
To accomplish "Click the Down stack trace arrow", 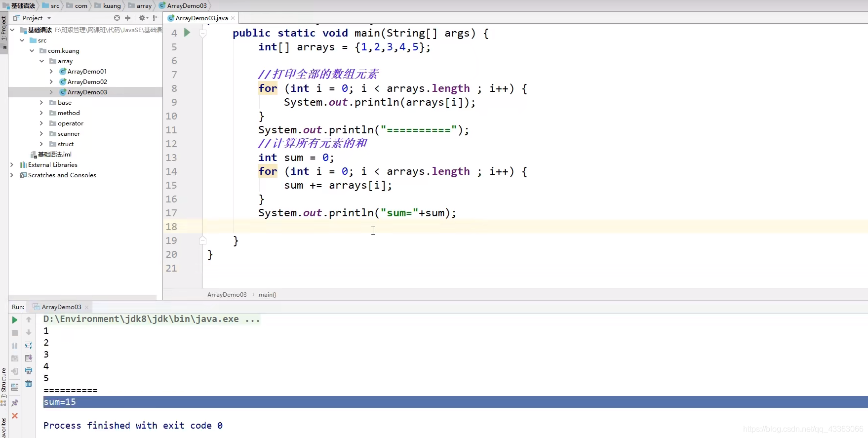I will click(29, 333).
